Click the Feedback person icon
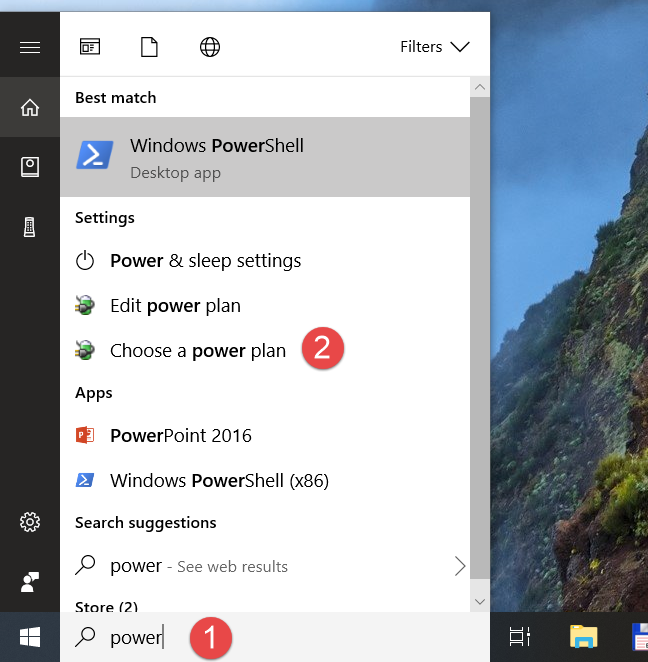Viewport: 648px width, 662px height. pos(30,582)
